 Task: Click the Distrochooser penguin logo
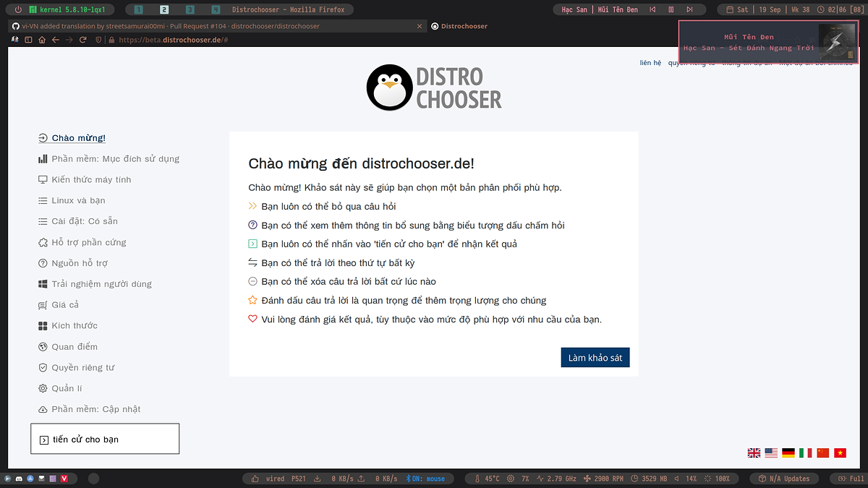click(x=434, y=87)
